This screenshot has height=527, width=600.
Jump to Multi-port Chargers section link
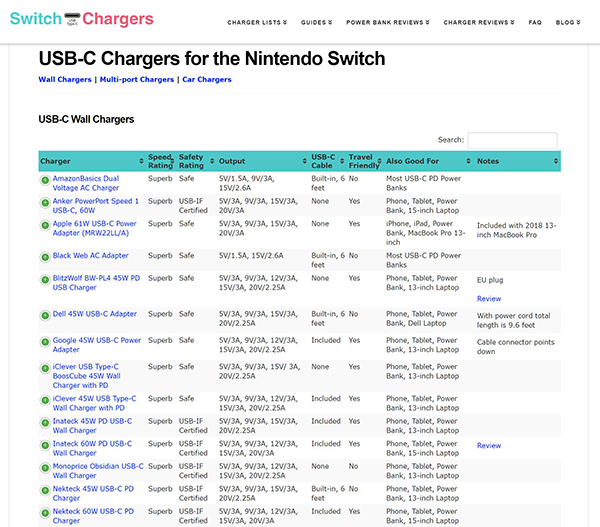[137, 80]
